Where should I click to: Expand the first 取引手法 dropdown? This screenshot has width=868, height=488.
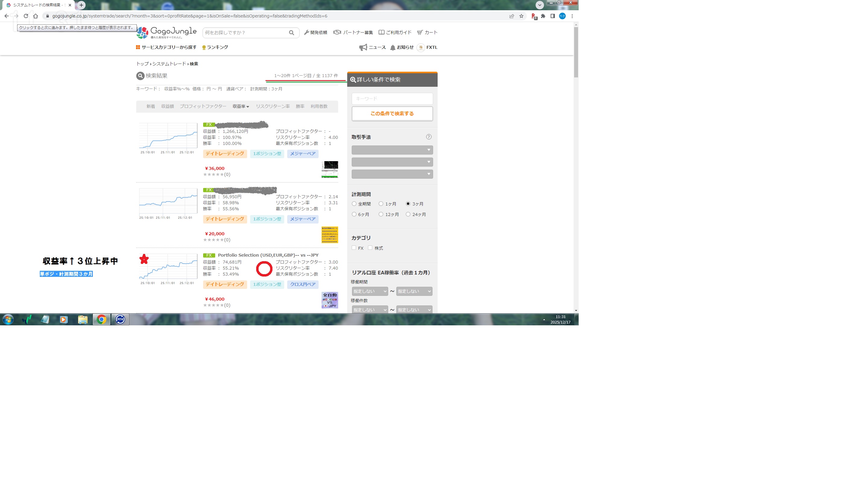(x=392, y=150)
